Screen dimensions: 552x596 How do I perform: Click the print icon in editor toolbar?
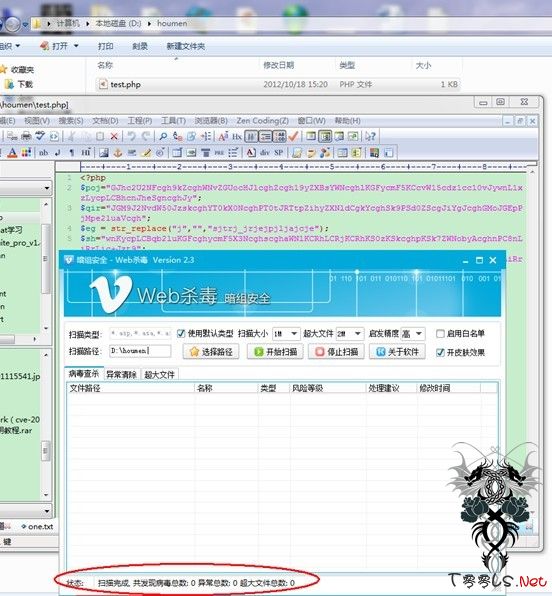(26, 136)
